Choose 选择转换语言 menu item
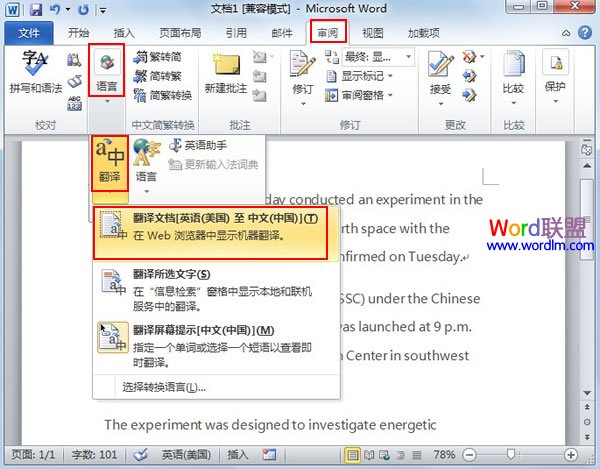The width and height of the screenshot is (600, 469). point(216,387)
